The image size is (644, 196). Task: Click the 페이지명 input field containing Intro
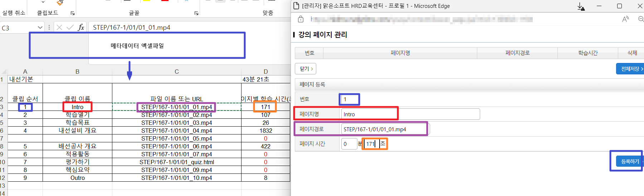pyautogui.click(x=410, y=114)
